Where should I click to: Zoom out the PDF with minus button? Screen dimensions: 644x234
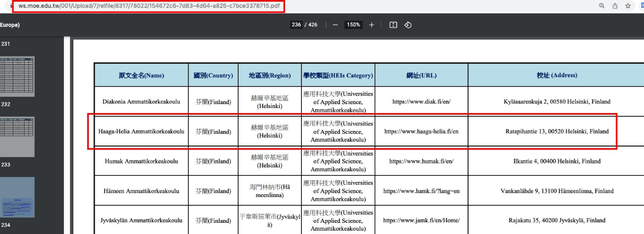coord(335,25)
